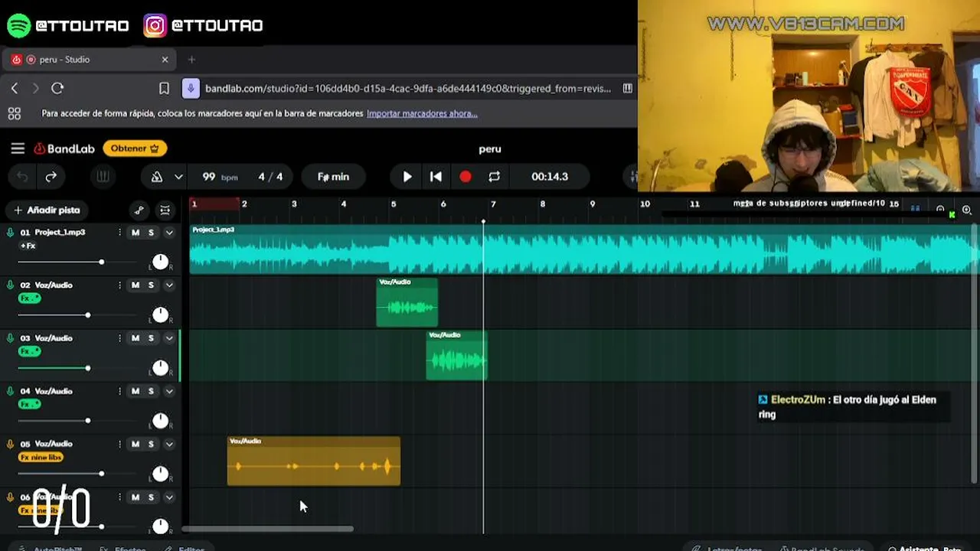980x551 pixels.
Task: Mute track 04 Voz/Audio
Action: tap(136, 391)
